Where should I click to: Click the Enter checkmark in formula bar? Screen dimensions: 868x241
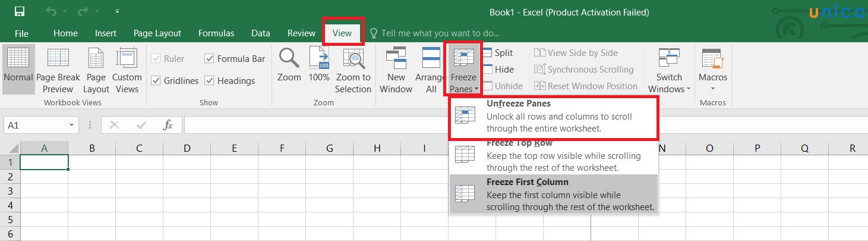(141, 125)
